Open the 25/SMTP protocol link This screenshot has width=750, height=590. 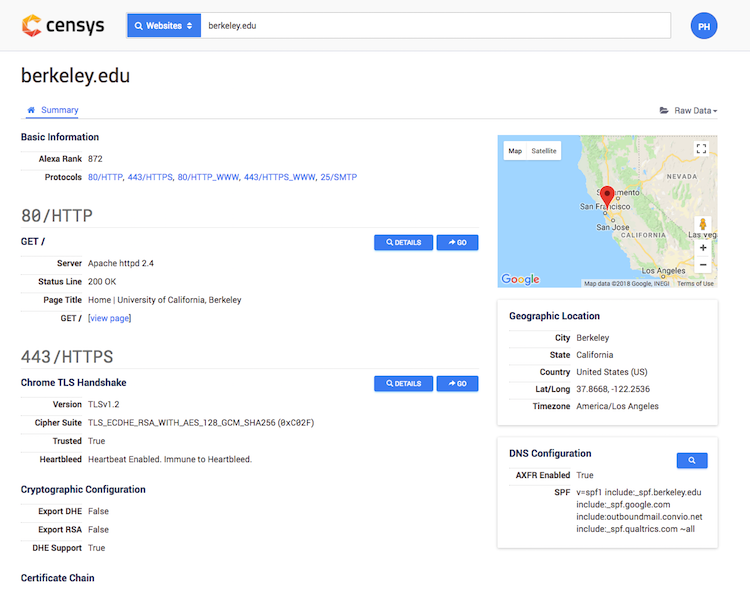[339, 177]
